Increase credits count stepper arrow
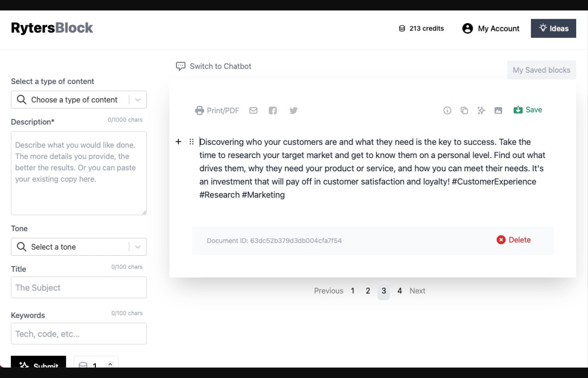 coord(109,364)
